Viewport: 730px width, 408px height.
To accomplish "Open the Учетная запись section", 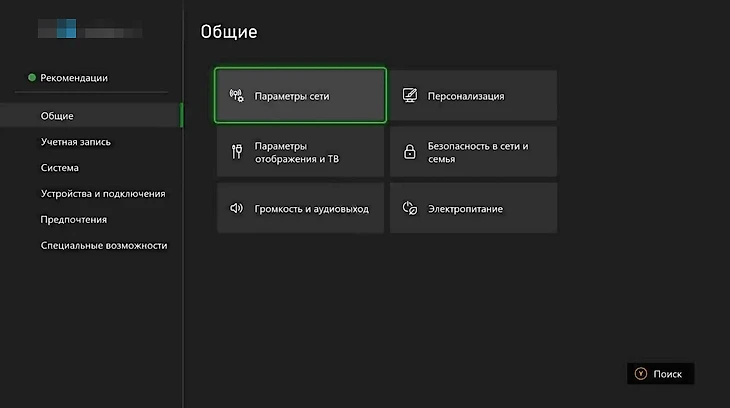I will coord(76,142).
